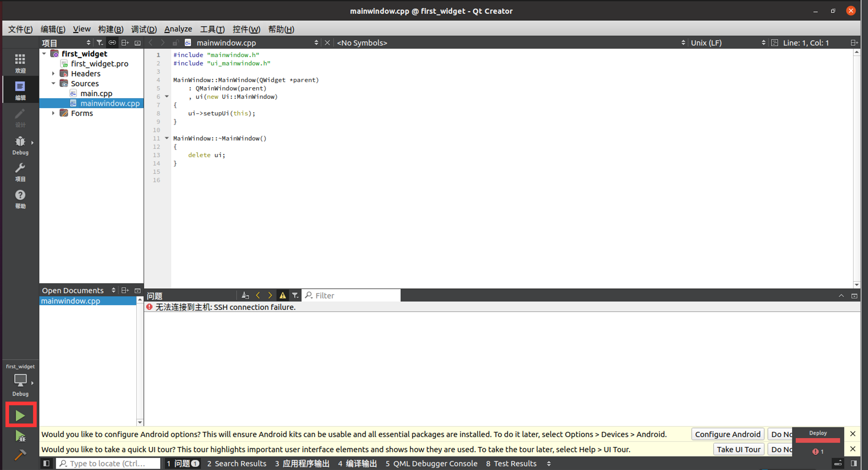The image size is (868, 470).
Task: Open the Debug mode in the sidebar
Action: (x=20, y=145)
